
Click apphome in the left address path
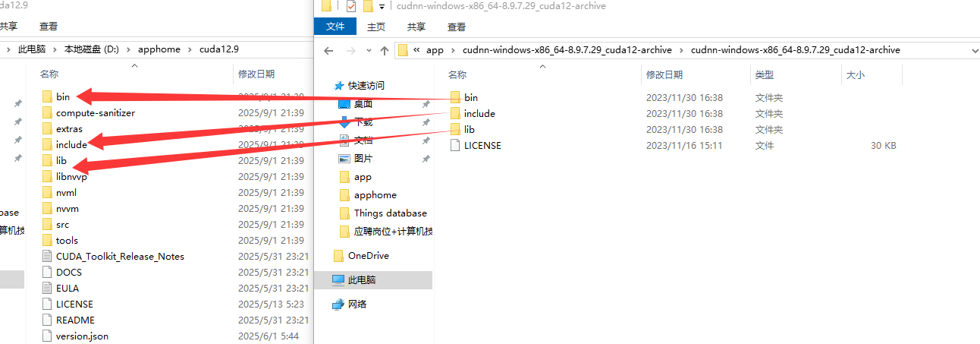pyautogui.click(x=159, y=49)
